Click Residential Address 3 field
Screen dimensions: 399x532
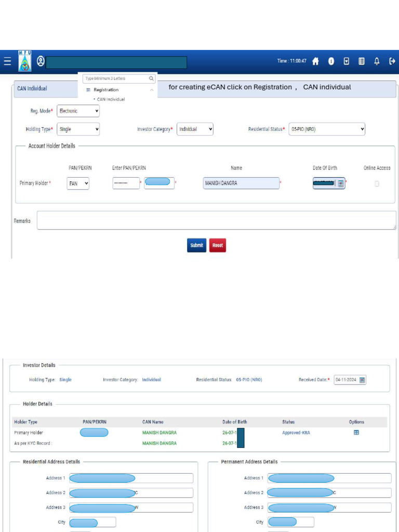coord(131,508)
